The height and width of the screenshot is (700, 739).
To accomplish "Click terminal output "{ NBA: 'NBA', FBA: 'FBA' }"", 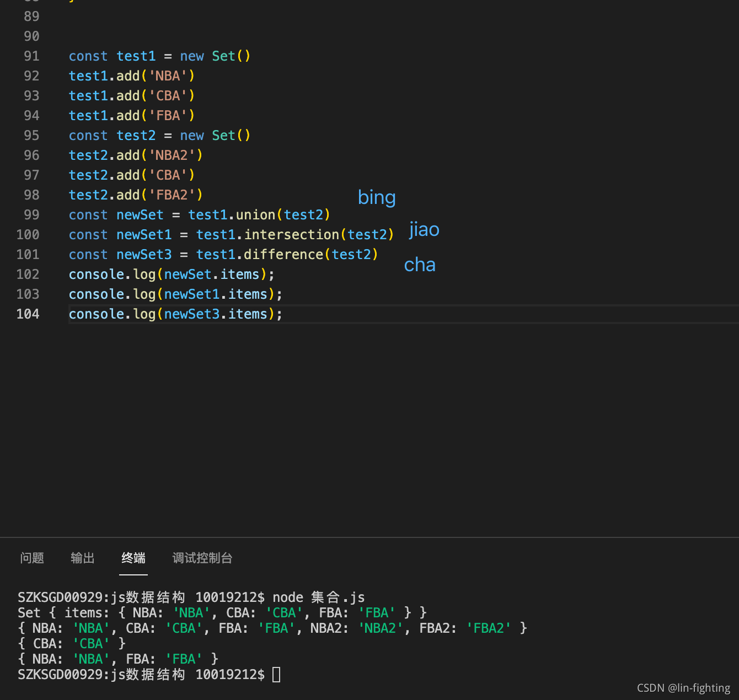I will (x=118, y=659).
